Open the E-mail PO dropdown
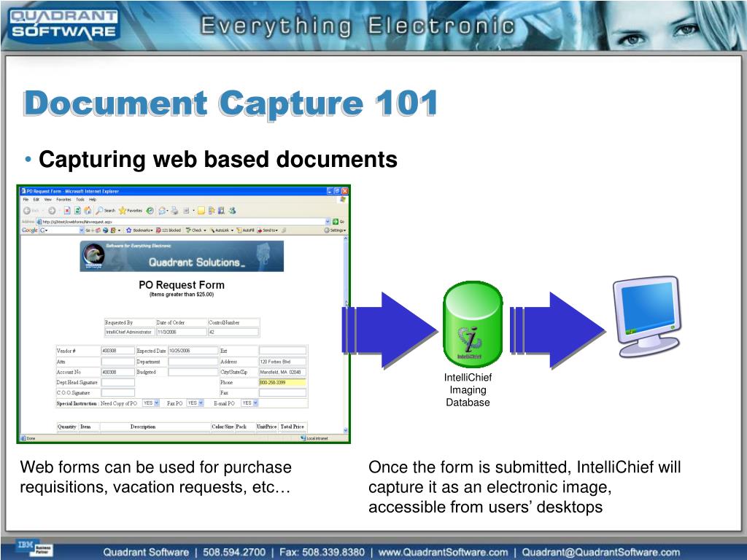747x560 pixels. [249, 403]
